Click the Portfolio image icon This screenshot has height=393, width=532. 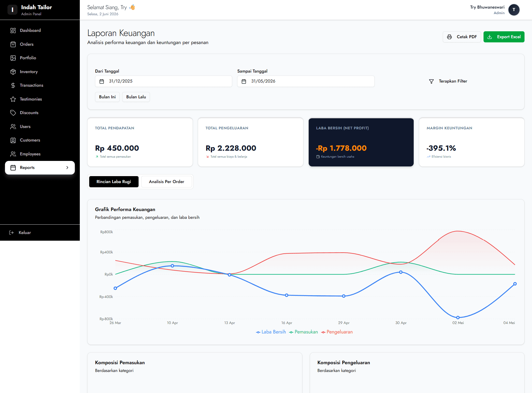[x=13, y=58]
